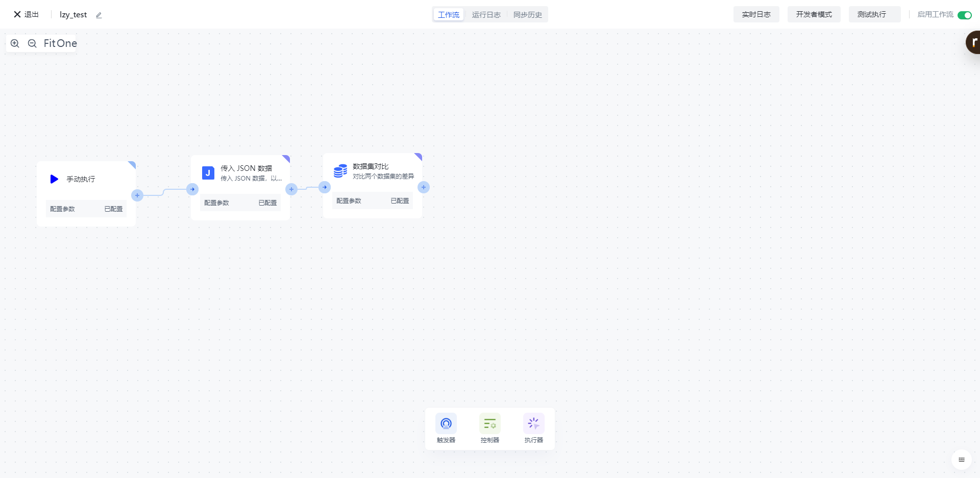
Task: Open 配置参数 row of the 手动执行 node
Action: click(86, 209)
